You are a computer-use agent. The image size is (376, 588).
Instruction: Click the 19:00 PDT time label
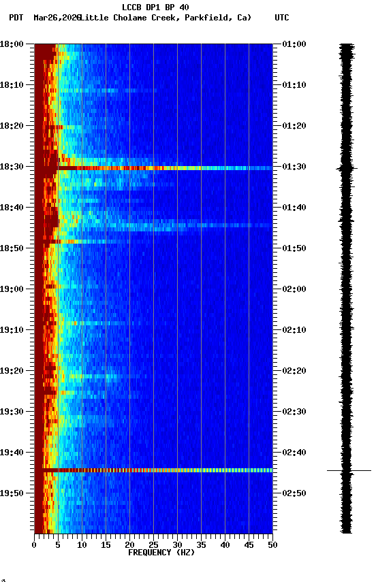click(x=12, y=289)
